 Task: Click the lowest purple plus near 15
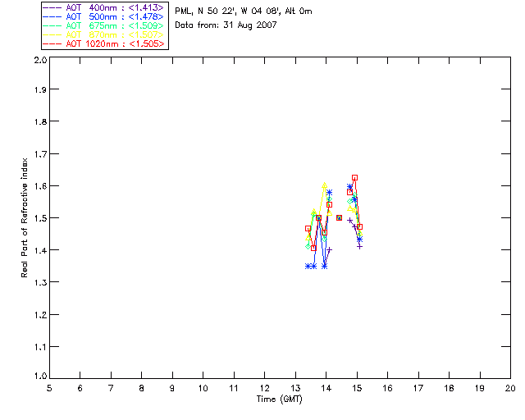click(x=359, y=247)
